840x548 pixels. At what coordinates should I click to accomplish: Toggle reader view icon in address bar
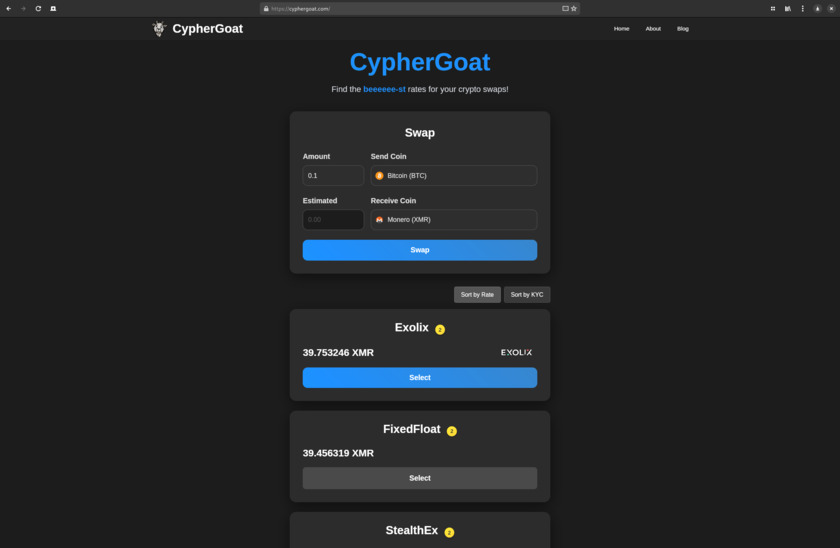565,9
